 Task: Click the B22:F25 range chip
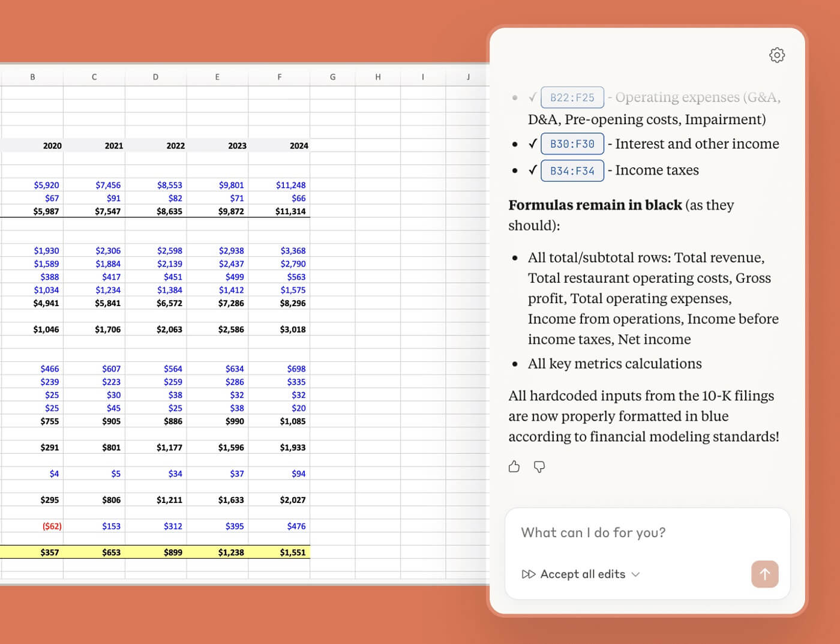tap(572, 97)
